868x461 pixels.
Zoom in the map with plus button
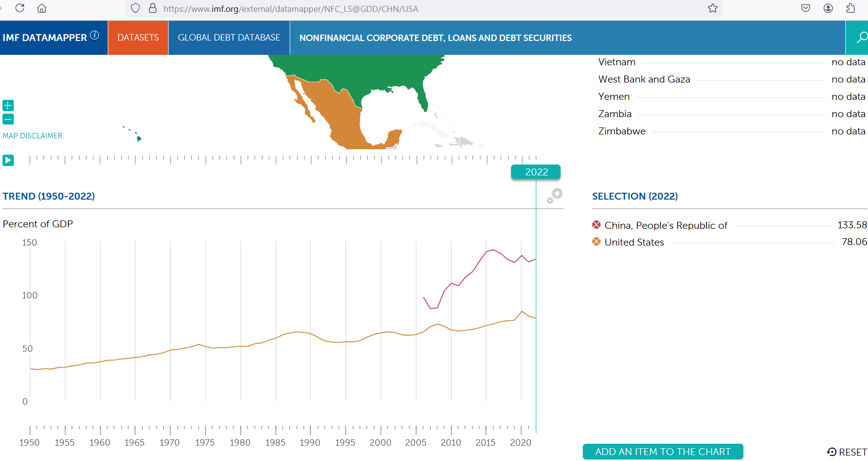point(8,105)
